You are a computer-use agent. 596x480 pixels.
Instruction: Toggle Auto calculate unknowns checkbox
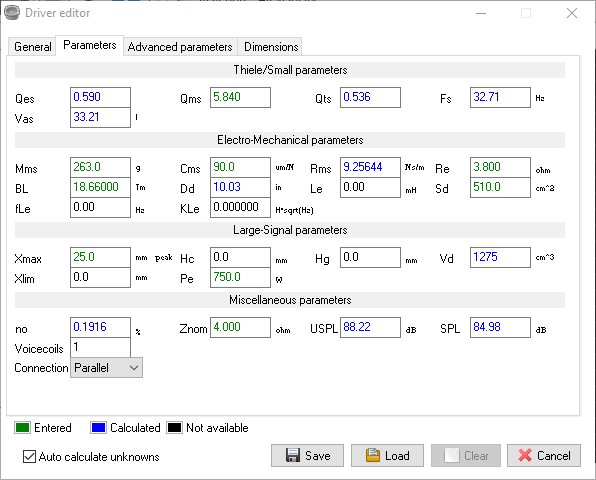pos(29,456)
